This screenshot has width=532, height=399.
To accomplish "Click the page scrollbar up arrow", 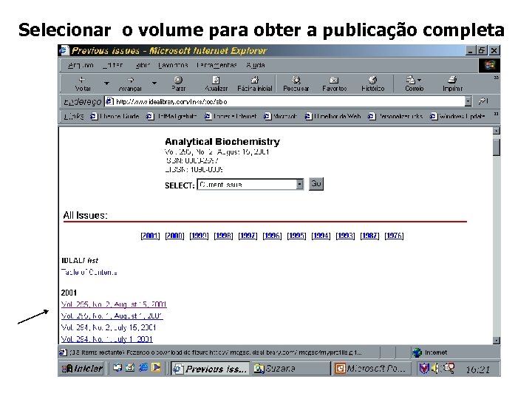I will [497, 131].
